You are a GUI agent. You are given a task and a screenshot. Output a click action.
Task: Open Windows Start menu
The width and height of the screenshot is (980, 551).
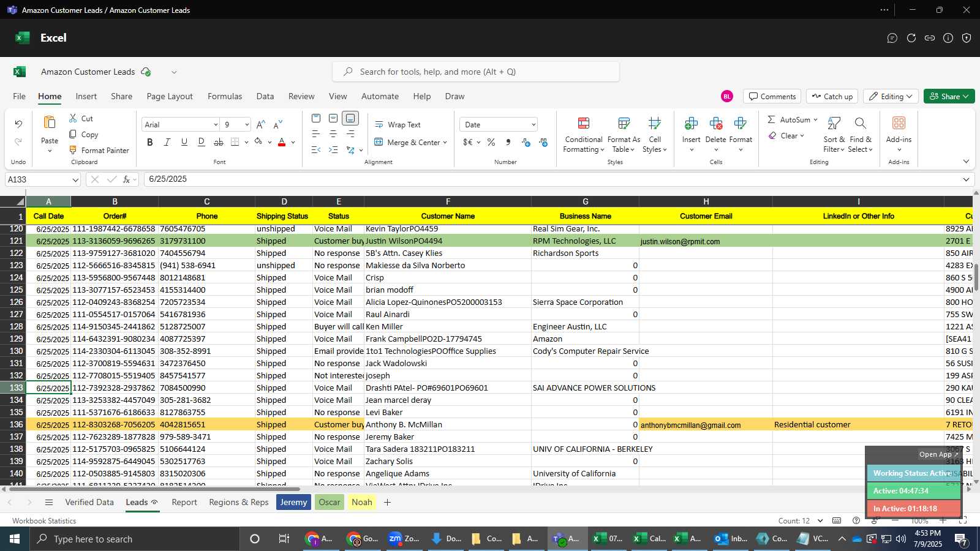pyautogui.click(x=15, y=539)
